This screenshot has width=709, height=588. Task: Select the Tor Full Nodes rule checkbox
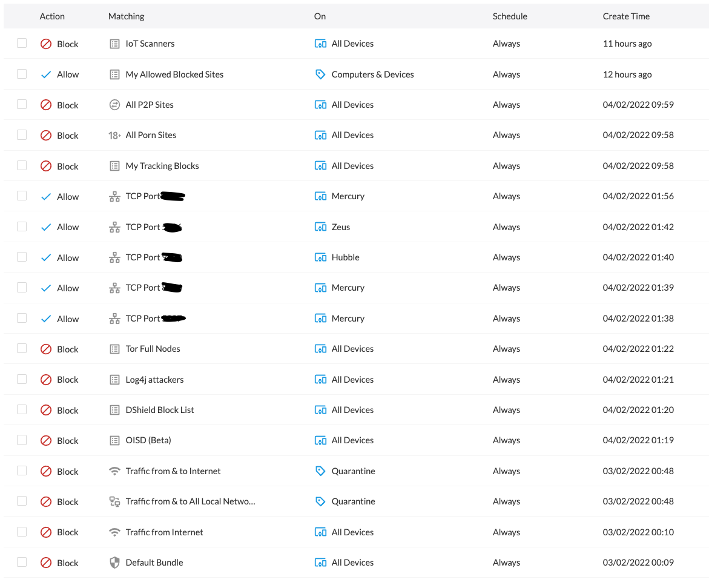tap(22, 348)
